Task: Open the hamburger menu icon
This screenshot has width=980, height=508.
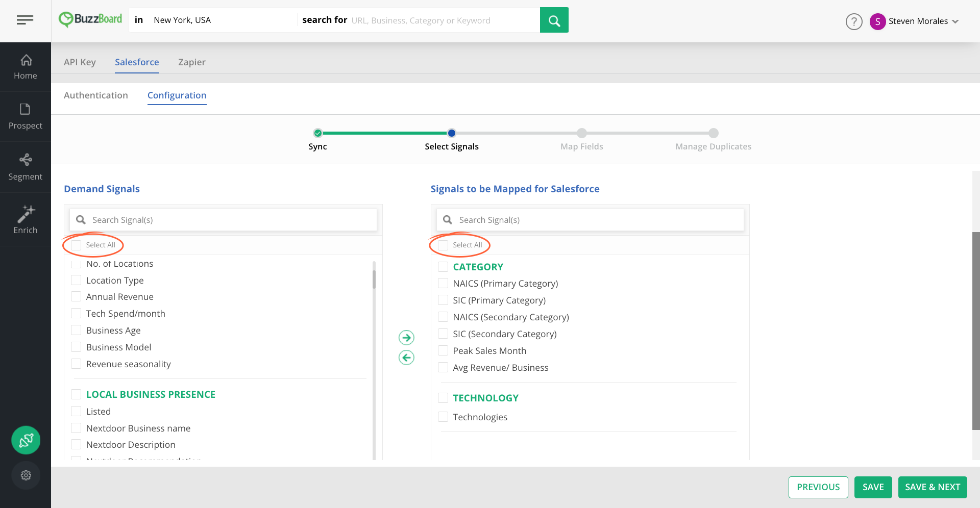Action: pos(25,20)
